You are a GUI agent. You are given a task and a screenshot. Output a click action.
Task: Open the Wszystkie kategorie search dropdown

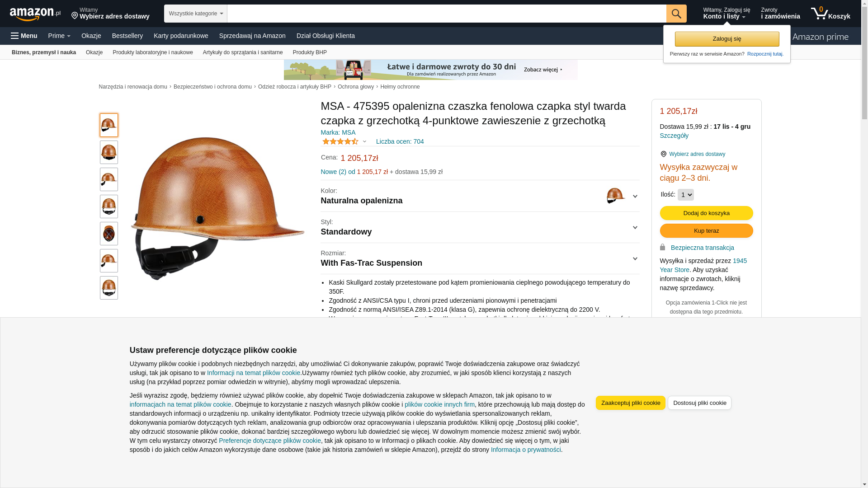[196, 14]
